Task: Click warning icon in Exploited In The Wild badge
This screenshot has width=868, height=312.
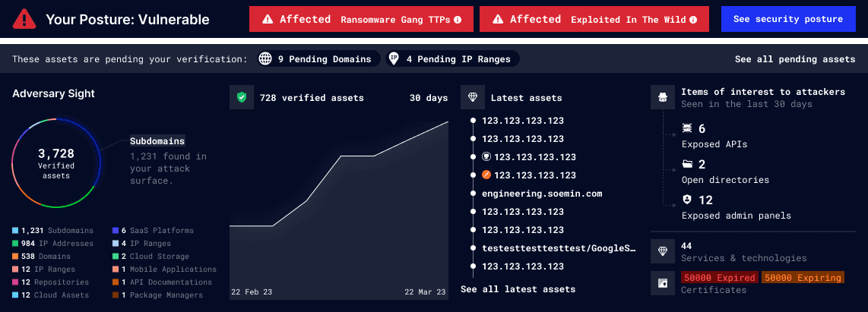Action: coord(498,20)
